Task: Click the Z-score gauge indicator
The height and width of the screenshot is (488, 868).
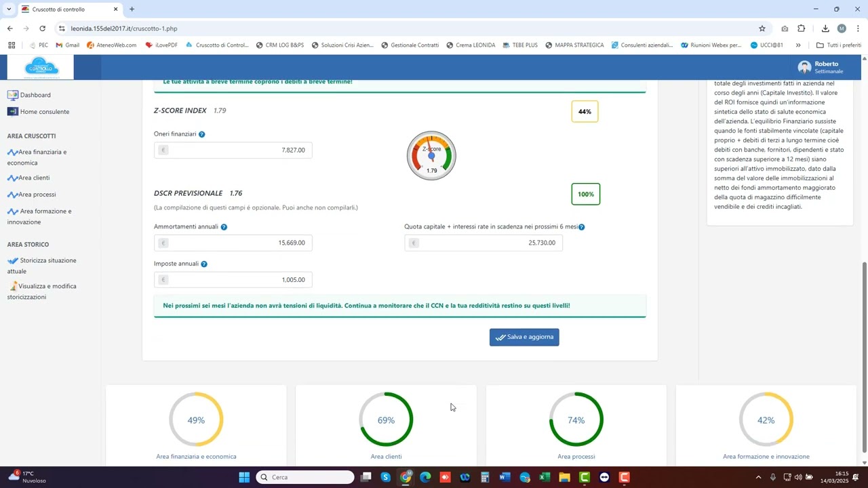Action: pos(431,156)
